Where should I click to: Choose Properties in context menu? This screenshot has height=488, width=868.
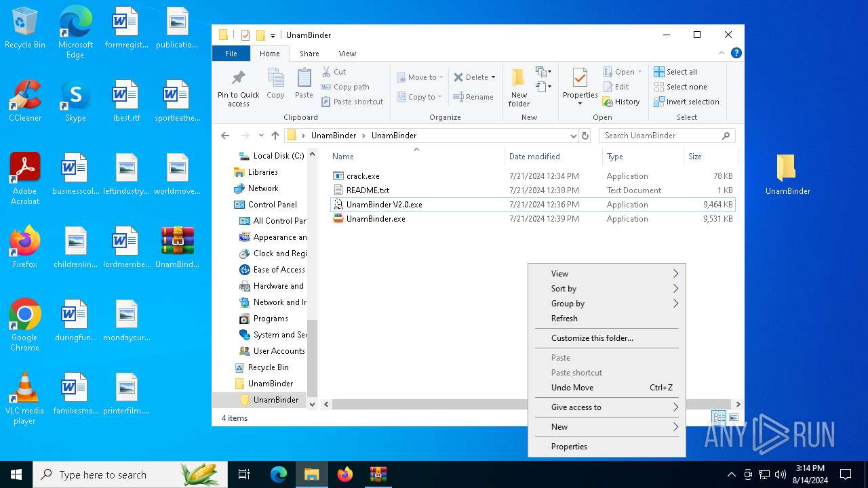(x=607, y=447)
